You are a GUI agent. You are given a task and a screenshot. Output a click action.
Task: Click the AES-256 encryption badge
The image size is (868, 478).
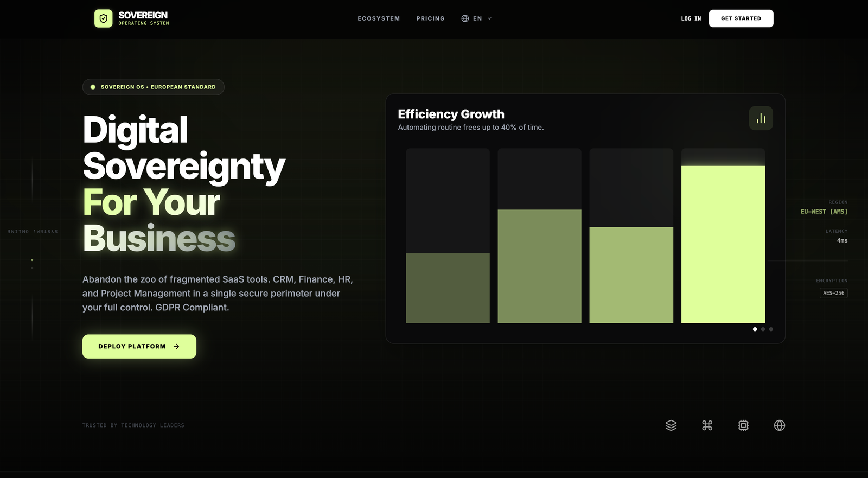point(833,293)
